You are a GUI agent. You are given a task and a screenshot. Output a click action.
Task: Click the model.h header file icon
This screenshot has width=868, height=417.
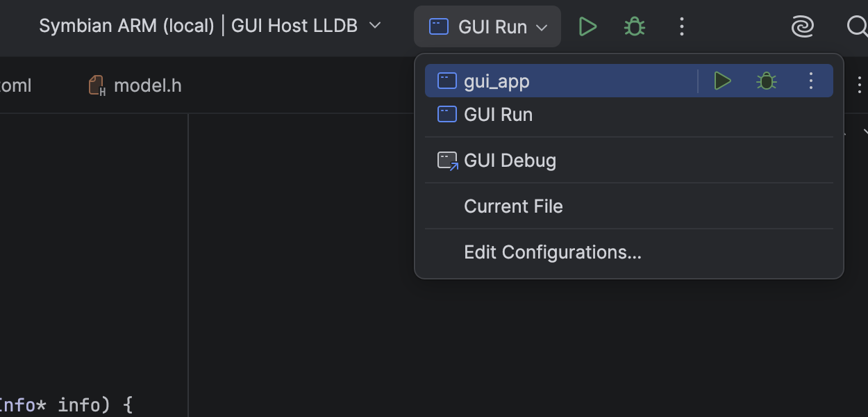97,85
